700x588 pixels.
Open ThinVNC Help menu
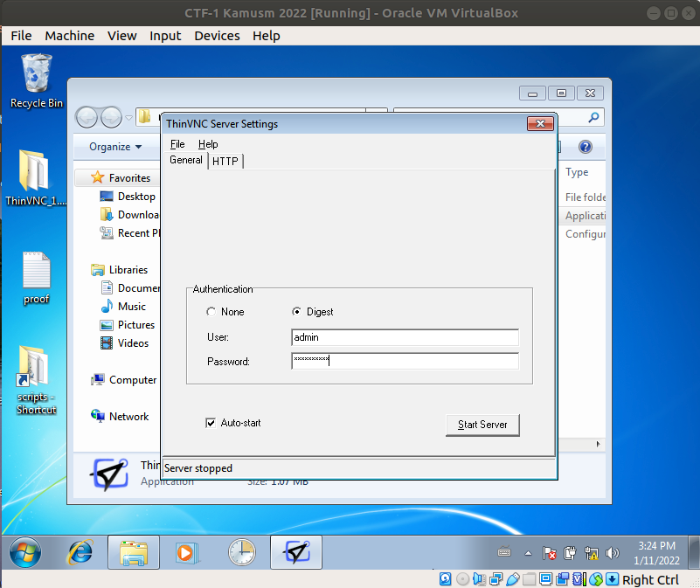coord(208,144)
